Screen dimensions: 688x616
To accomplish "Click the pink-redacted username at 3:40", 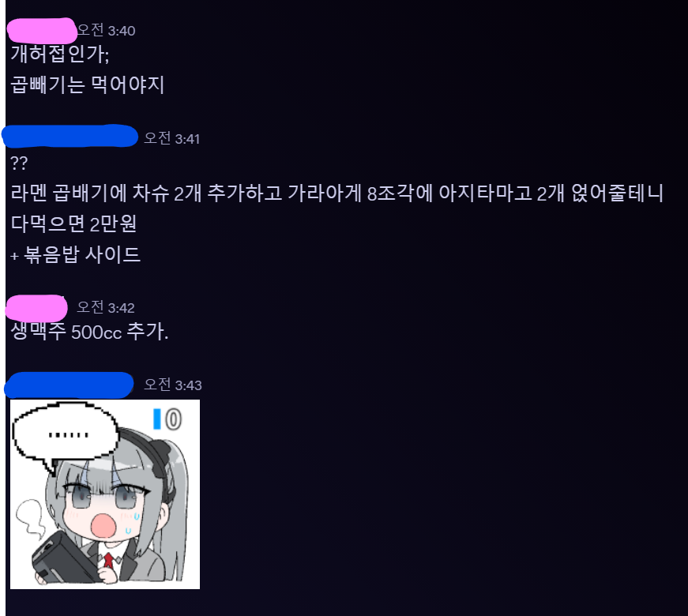I will (42, 31).
